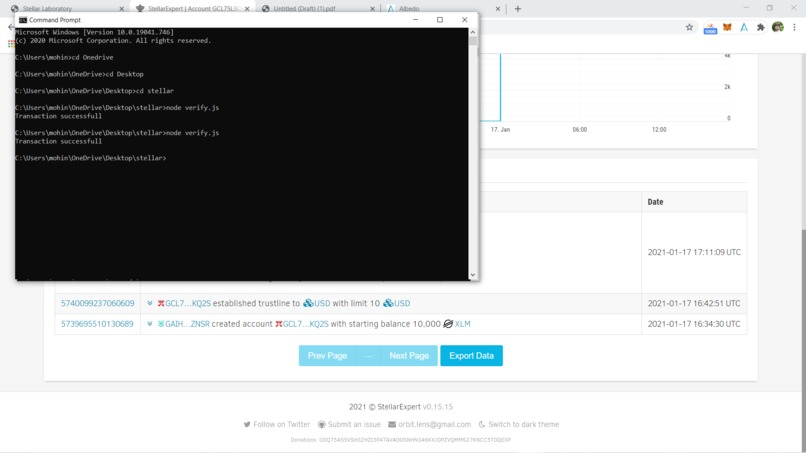Open the blue extension badged 1000

[710, 28]
